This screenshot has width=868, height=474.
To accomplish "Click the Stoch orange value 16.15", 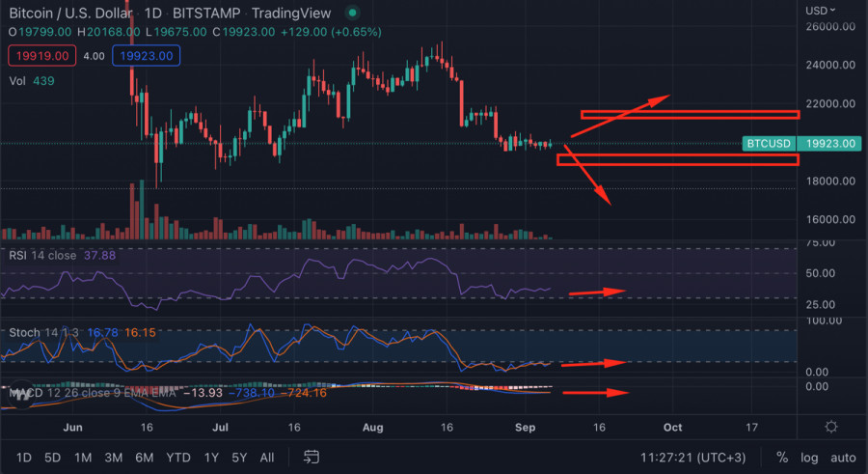I will click(140, 333).
